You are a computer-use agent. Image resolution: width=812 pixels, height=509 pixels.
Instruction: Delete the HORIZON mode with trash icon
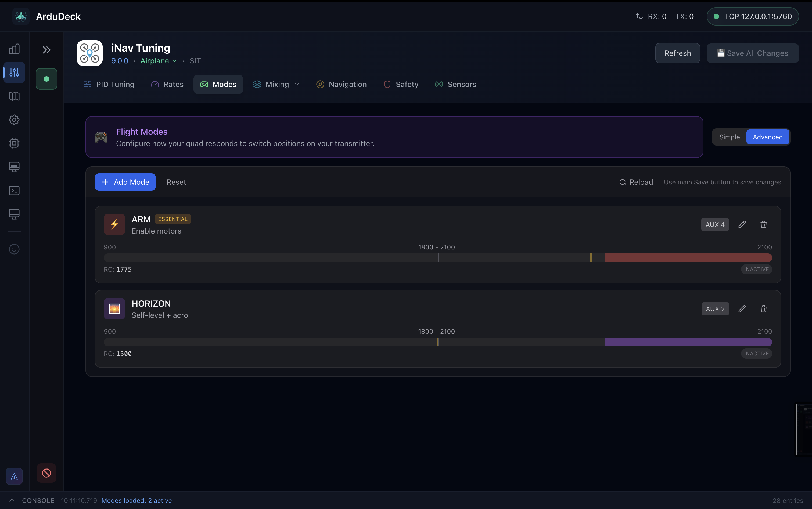(x=763, y=309)
